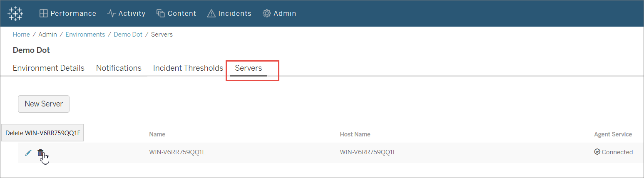The image size is (644, 178).
Task: Click the New Server button
Action: [44, 104]
